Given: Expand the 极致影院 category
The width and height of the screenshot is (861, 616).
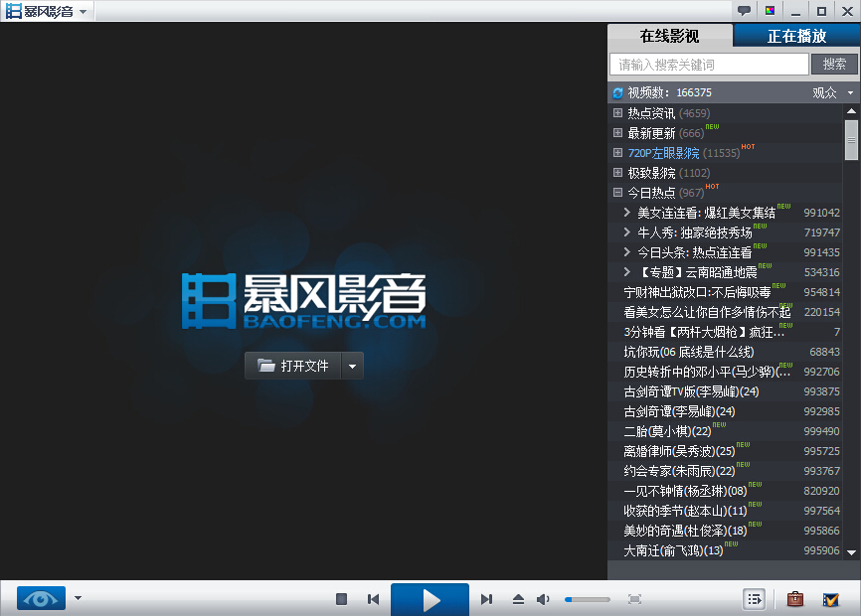Looking at the screenshot, I should (x=617, y=173).
